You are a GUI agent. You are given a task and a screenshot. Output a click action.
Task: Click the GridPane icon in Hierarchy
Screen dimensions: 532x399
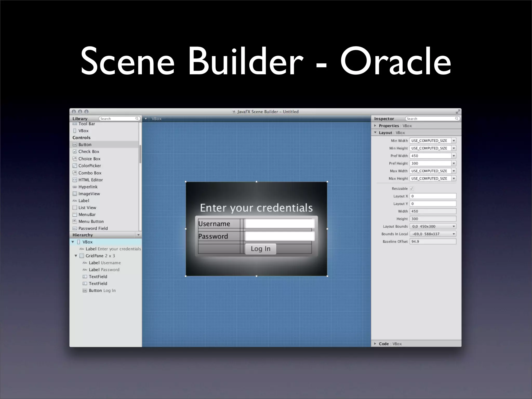pyautogui.click(x=82, y=256)
